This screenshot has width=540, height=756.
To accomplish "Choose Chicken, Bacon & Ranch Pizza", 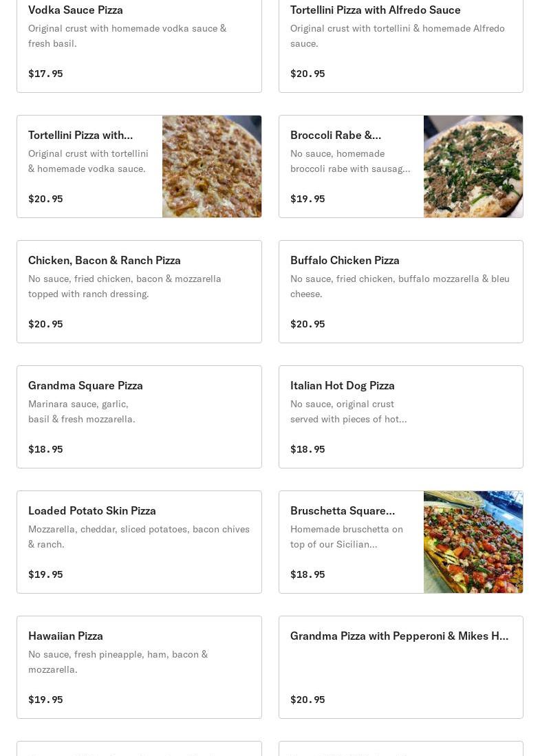I will click(105, 260).
